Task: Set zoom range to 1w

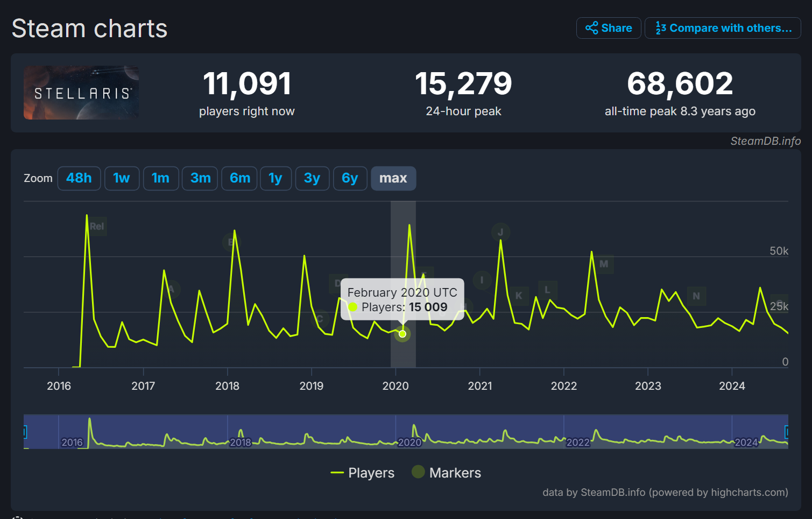Action: [x=122, y=178]
